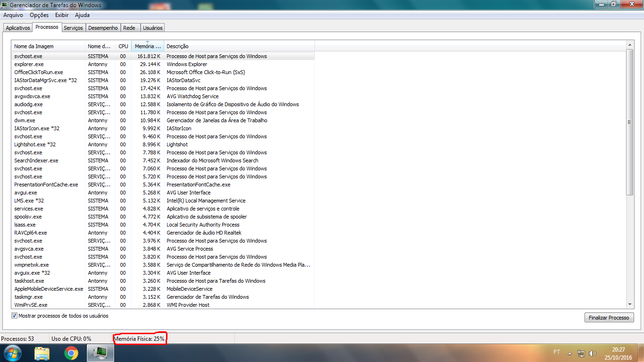Show hidden tray icons arrow

569,353
